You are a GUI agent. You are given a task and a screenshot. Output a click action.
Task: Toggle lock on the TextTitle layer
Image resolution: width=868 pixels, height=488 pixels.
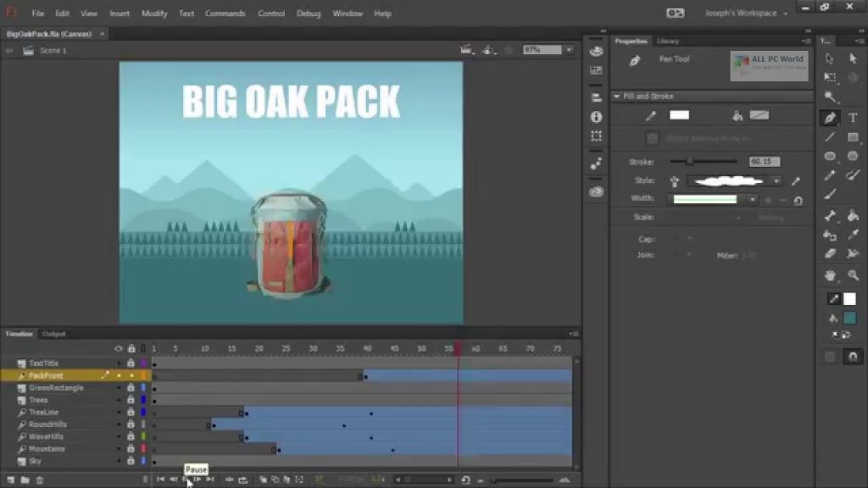click(x=131, y=363)
